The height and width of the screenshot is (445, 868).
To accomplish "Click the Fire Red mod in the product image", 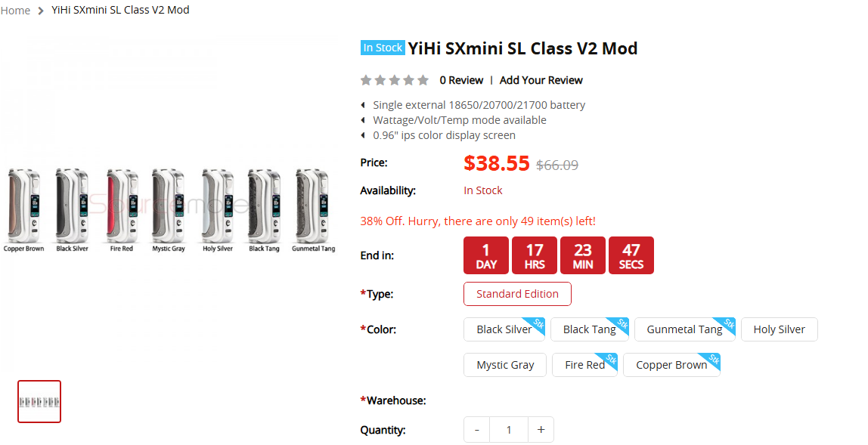I will tap(121, 206).
